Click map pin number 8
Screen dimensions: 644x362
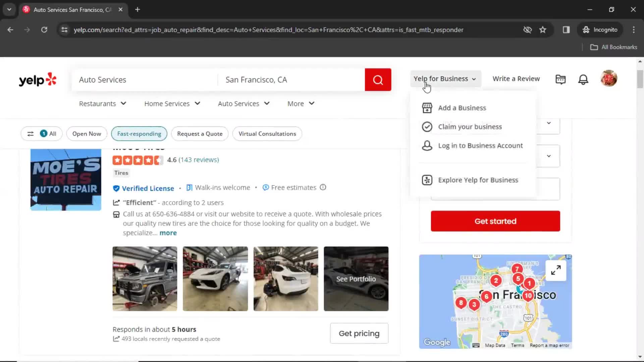tap(461, 303)
